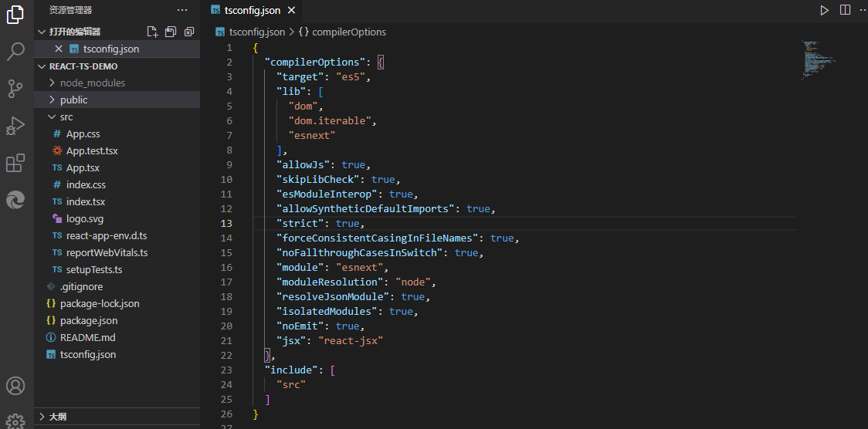
Task: Click the "allowSyntheticDefaultImports" key
Action: (x=366, y=209)
